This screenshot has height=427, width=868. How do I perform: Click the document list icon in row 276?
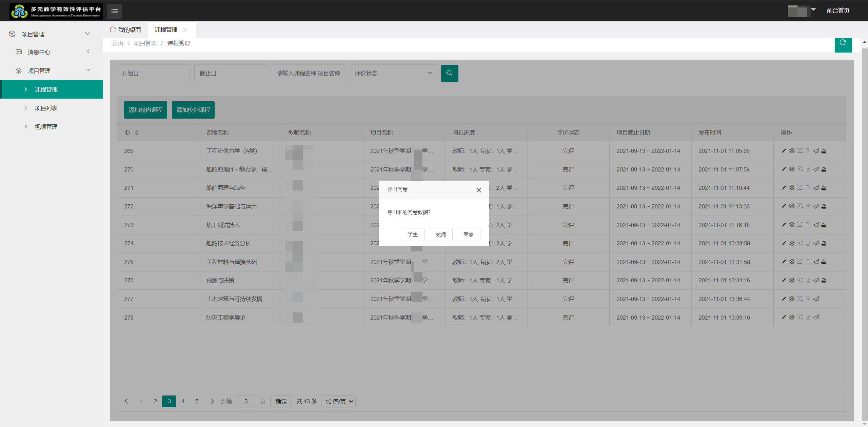click(808, 280)
